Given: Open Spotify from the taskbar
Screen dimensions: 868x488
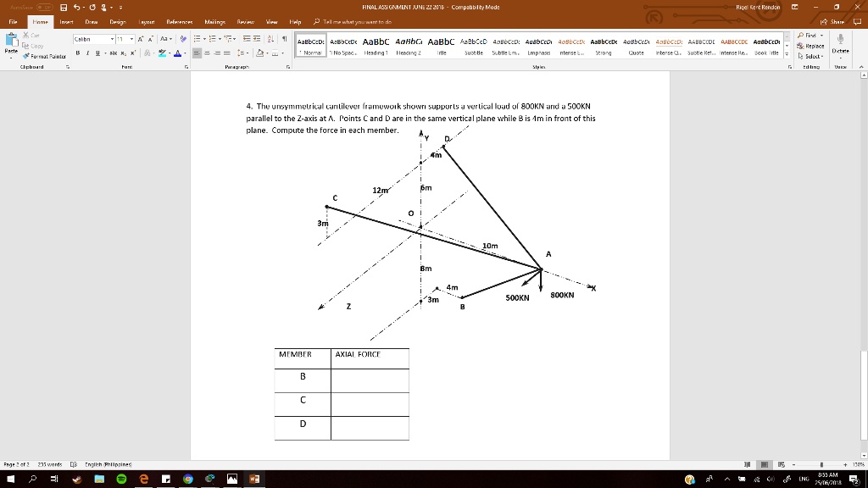Looking at the screenshot, I should coord(121,480).
